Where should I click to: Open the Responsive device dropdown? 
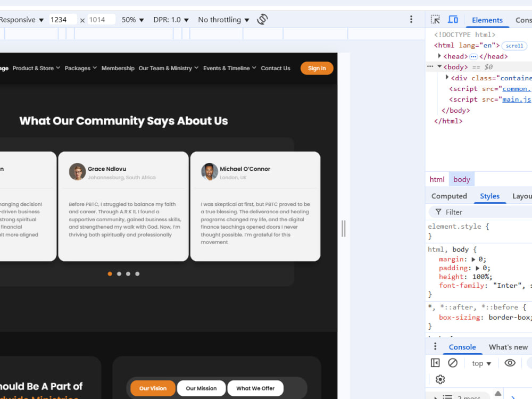(21, 20)
